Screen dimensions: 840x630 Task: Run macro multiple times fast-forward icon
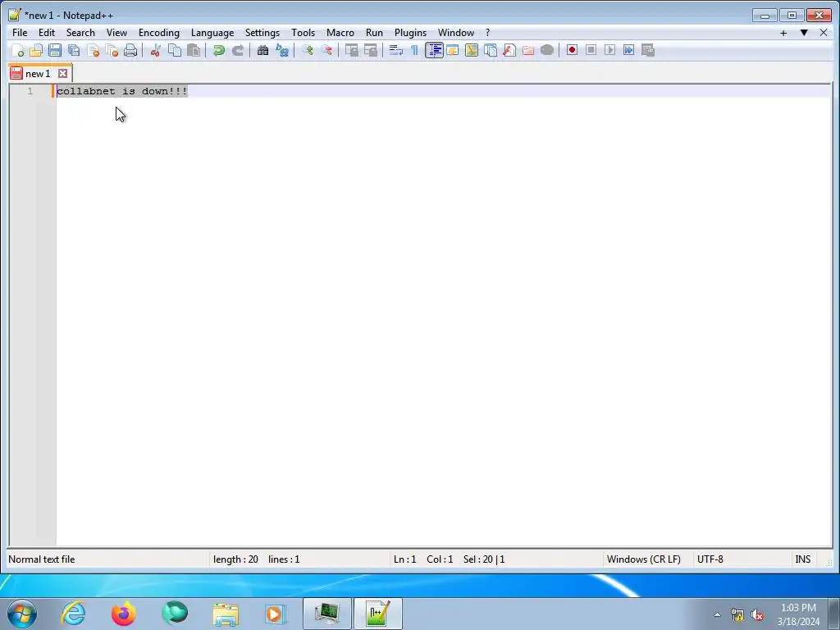[629, 50]
